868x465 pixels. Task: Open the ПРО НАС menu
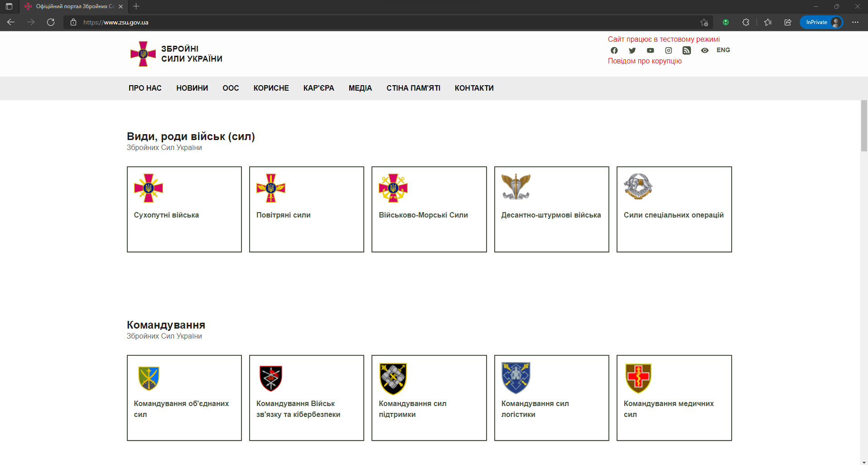[145, 88]
